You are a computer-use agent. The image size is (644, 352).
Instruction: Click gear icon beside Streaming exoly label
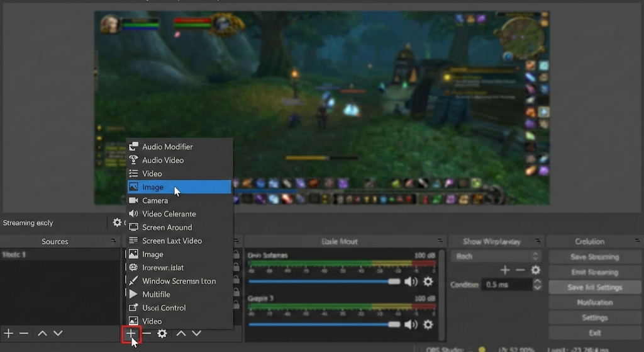[x=117, y=222]
